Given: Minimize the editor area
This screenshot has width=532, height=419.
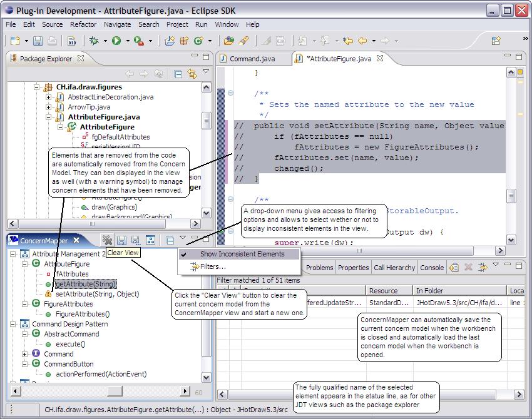Looking at the screenshot, I should pos(508,55).
